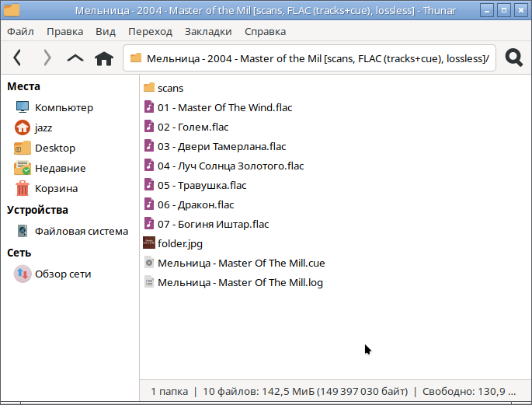Click the scans folder icon
This screenshot has height=405, width=532.
pos(149,88)
